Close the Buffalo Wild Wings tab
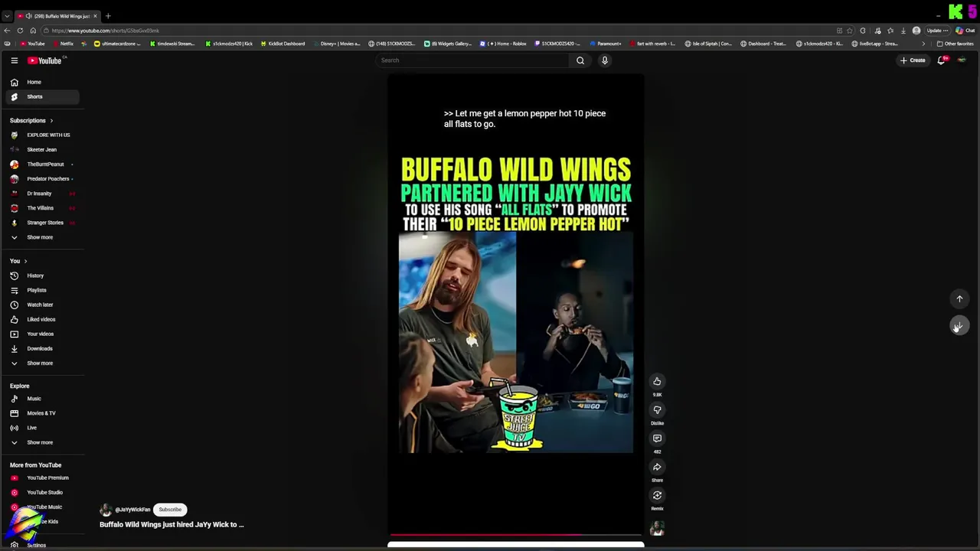980x551 pixels. pos(95,16)
